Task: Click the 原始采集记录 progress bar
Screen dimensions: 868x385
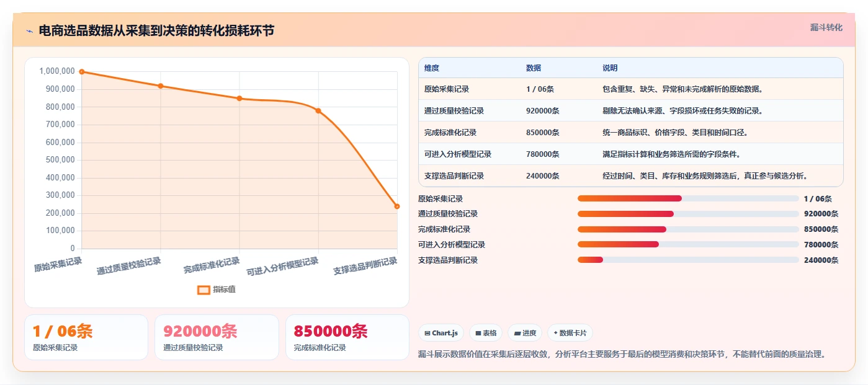Action: [688, 198]
